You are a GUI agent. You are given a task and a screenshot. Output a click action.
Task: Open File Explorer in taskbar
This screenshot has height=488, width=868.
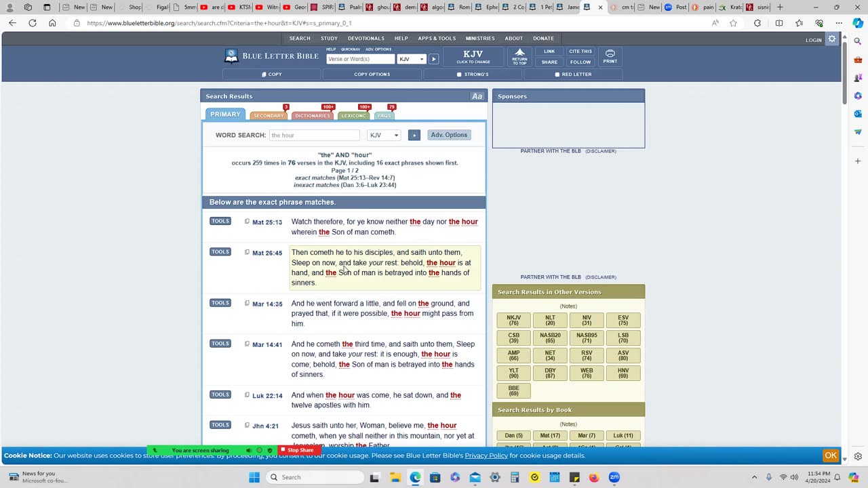(395, 477)
